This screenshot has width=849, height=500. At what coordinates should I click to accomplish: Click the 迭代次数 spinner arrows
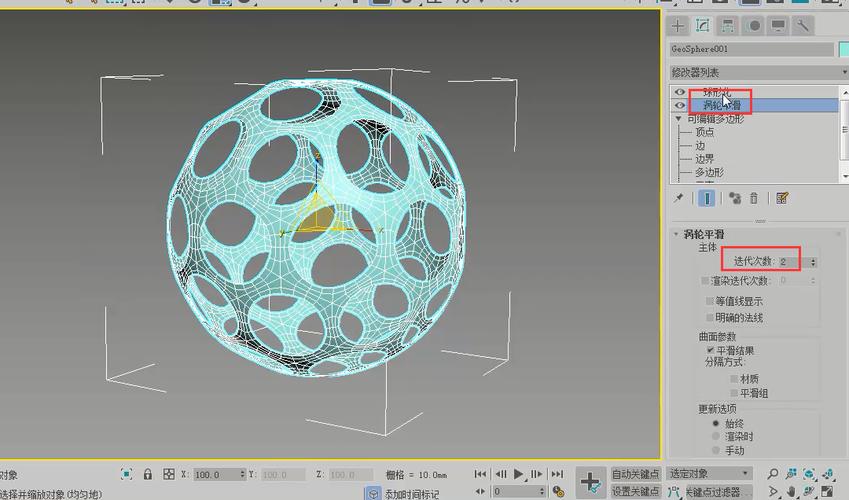click(x=813, y=262)
